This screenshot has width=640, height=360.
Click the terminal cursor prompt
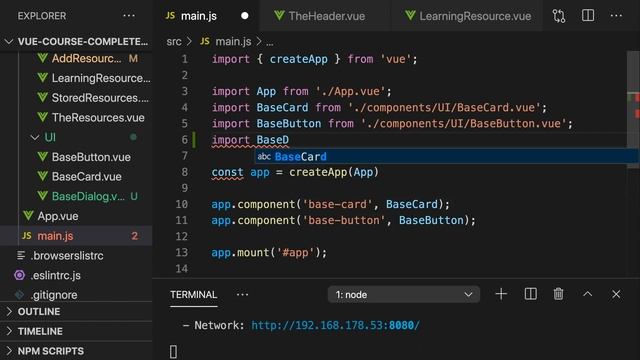coord(173,351)
